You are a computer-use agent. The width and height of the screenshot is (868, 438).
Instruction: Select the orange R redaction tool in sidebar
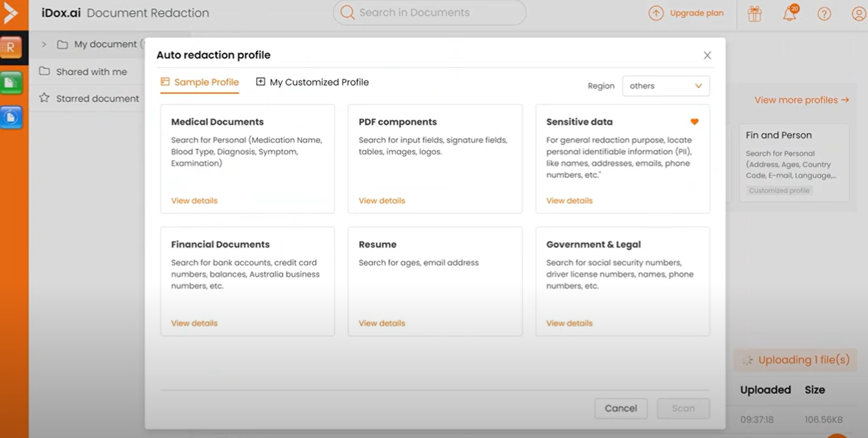(x=12, y=47)
